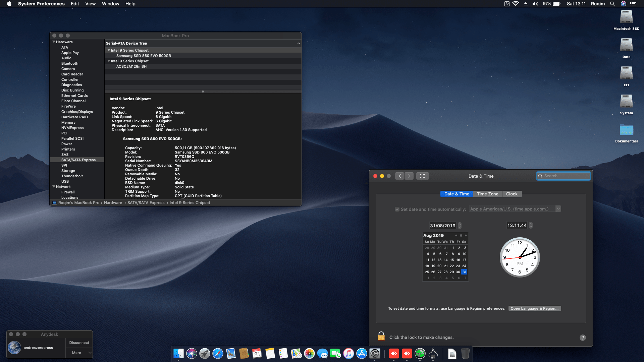644x362 pixels.
Task: Open the volume control in menu bar
Action: (x=535, y=4)
